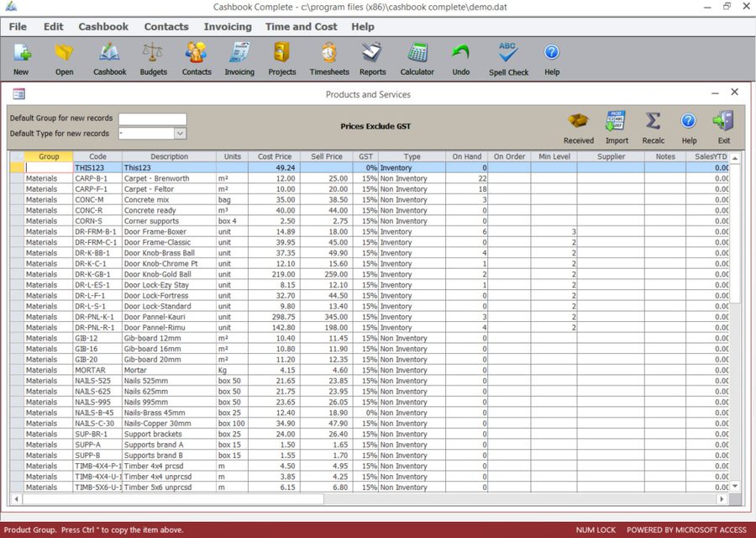The height and width of the screenshot is (538, 756).
Task: Click the 'Door Knob-Gold Ball' description cell
Action: pyautogui.click(x=169, y=274)
